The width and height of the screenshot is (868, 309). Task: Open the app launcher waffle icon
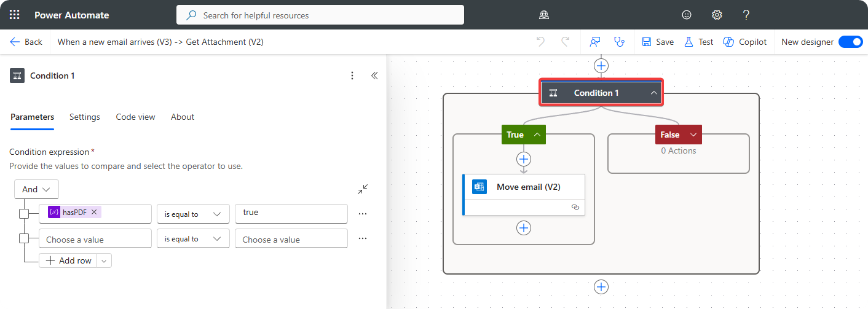(15, 15)
